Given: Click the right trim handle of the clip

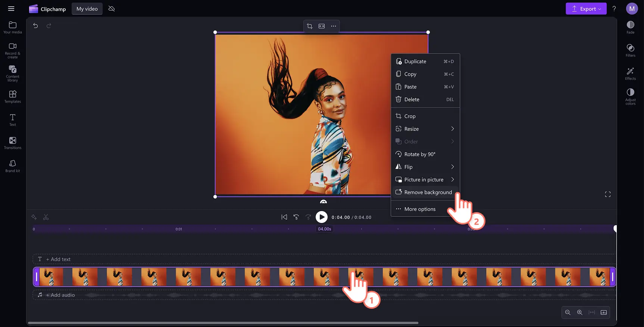Looking at the screenshot, I should tap(612, 277).
